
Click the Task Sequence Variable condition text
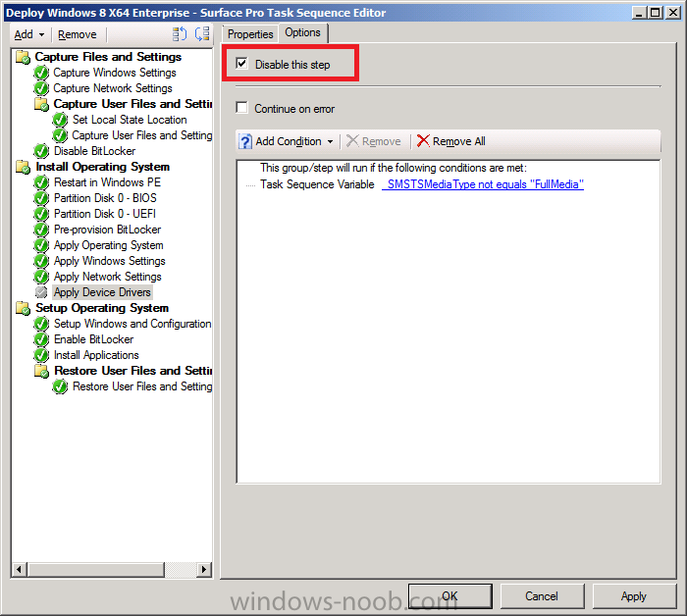coord(317,184)
